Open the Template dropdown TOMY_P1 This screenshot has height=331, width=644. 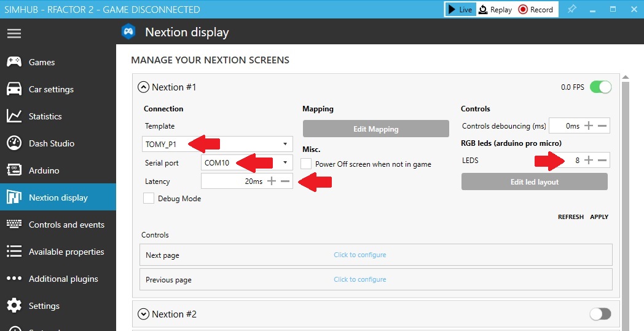tap(218, 145)
